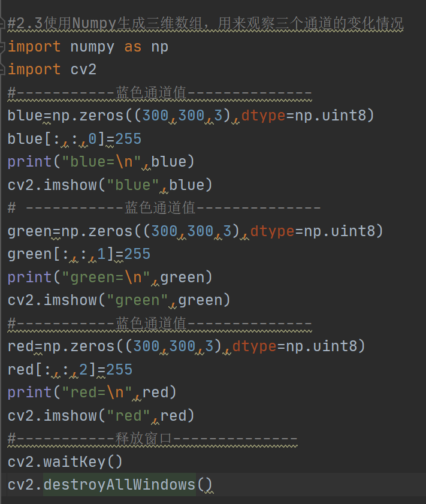Click "waitKey" in cv2.waitKey()
The image size is (426, 504).
click(74, 462)
